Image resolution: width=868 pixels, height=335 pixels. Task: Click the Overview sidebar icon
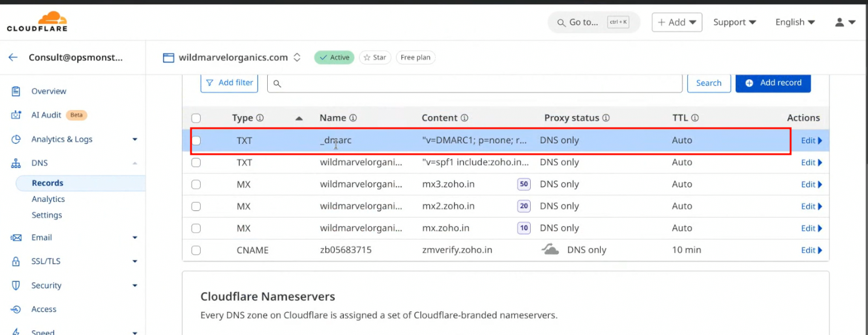point(16,91)
